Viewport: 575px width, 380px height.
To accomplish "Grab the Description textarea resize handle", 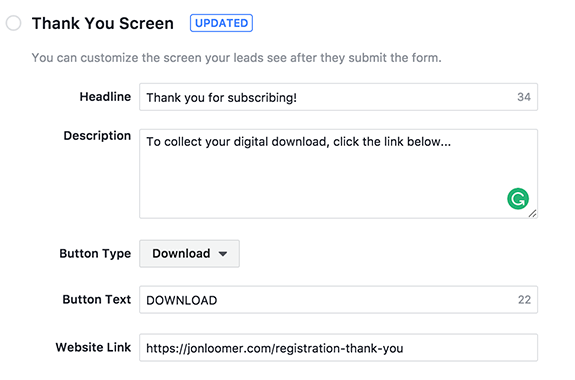I will pos(532,213).
